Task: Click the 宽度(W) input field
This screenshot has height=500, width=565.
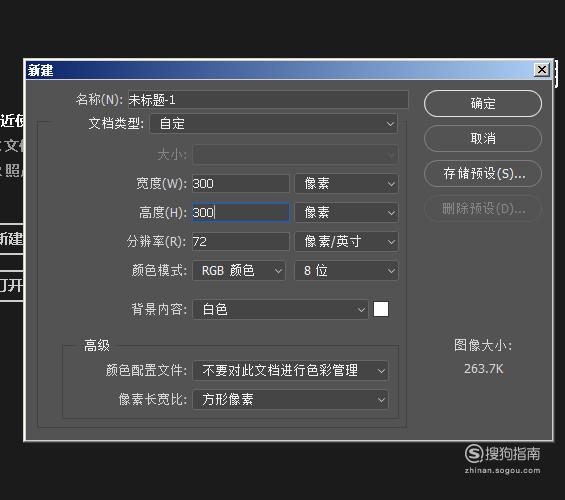Action: pos(240,184)
